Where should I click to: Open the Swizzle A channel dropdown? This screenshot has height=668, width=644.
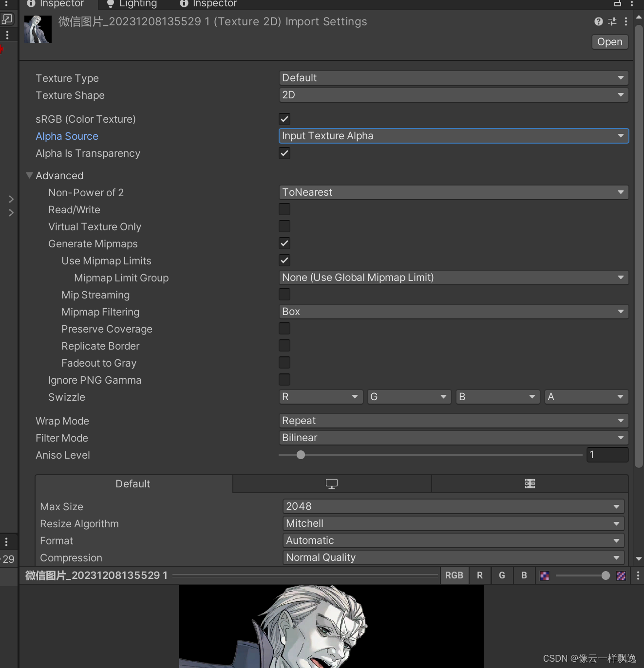587,397
